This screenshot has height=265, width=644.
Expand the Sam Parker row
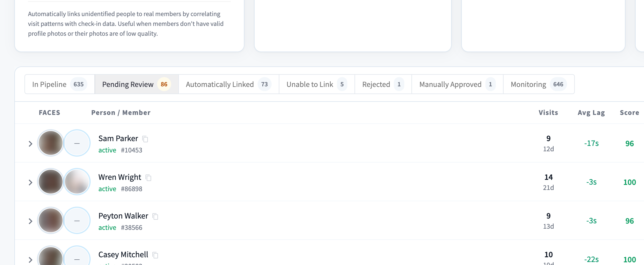point(30,144)
